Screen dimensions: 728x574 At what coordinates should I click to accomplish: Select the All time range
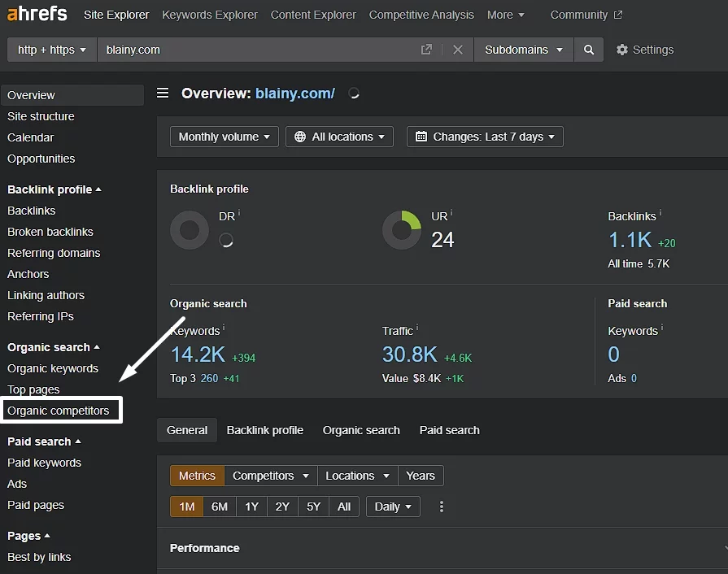coord(344,507)
